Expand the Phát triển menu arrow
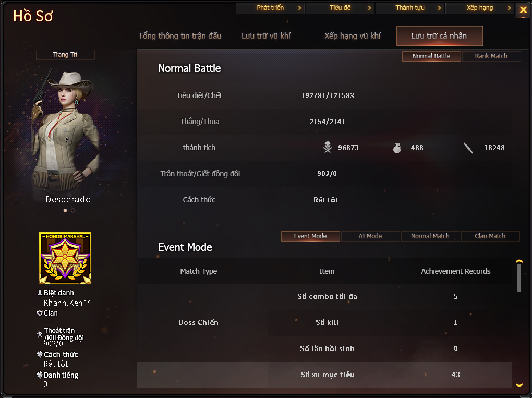This screenshot has height=398, width=532. [x=299, y=8]
